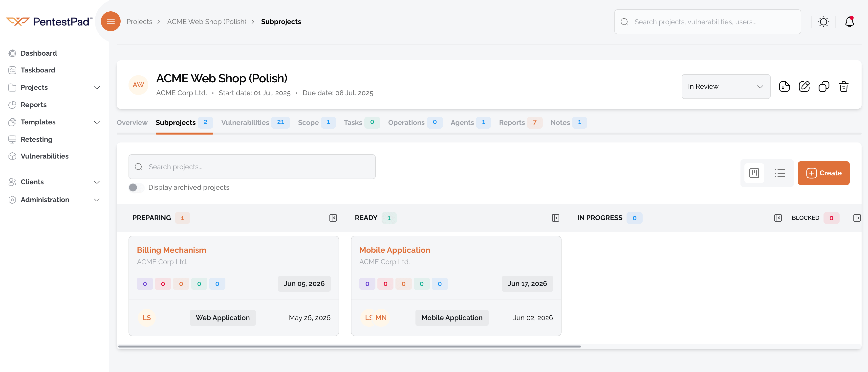Go to ACME Web Shop (Polish) breadcrumb
Image resolution: width=868 pixels, height=372 pixels.
point(207,22)
